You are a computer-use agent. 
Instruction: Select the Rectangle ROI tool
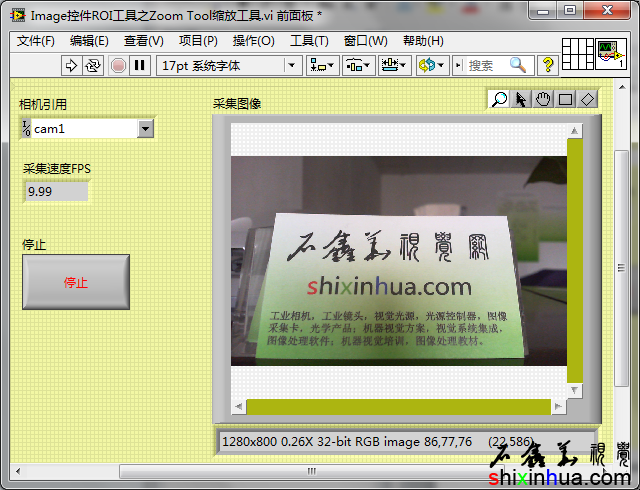pyautogui.click(x=565, y=99)
